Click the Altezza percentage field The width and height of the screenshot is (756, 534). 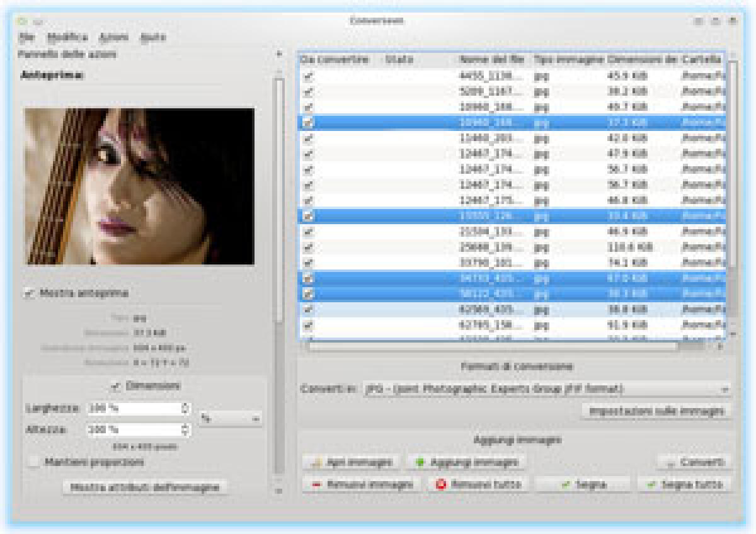(133, 429)
